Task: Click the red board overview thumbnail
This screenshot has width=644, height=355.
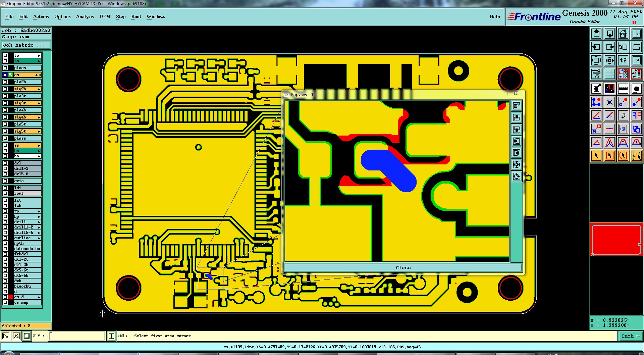Action: point(616,240)
